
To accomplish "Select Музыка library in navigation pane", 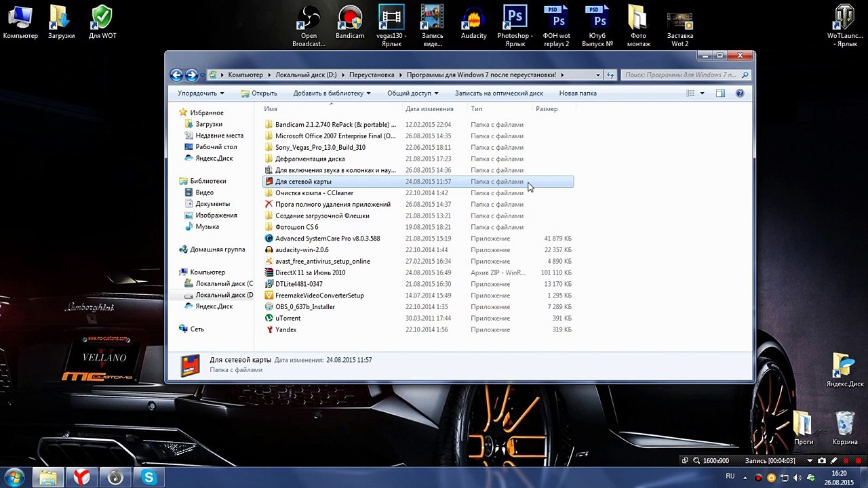I will click(x=207, y=226).
